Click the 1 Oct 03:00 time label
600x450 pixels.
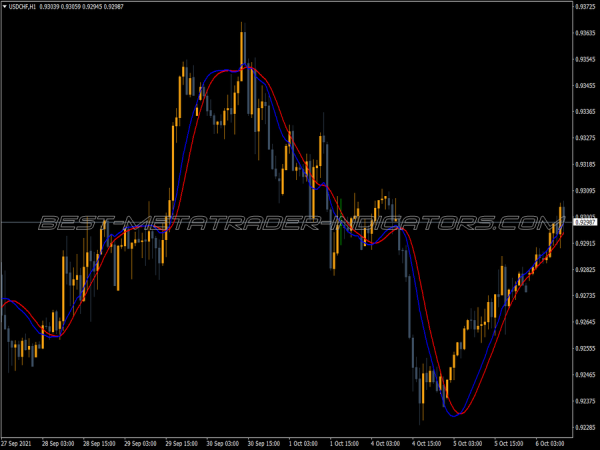303,443
